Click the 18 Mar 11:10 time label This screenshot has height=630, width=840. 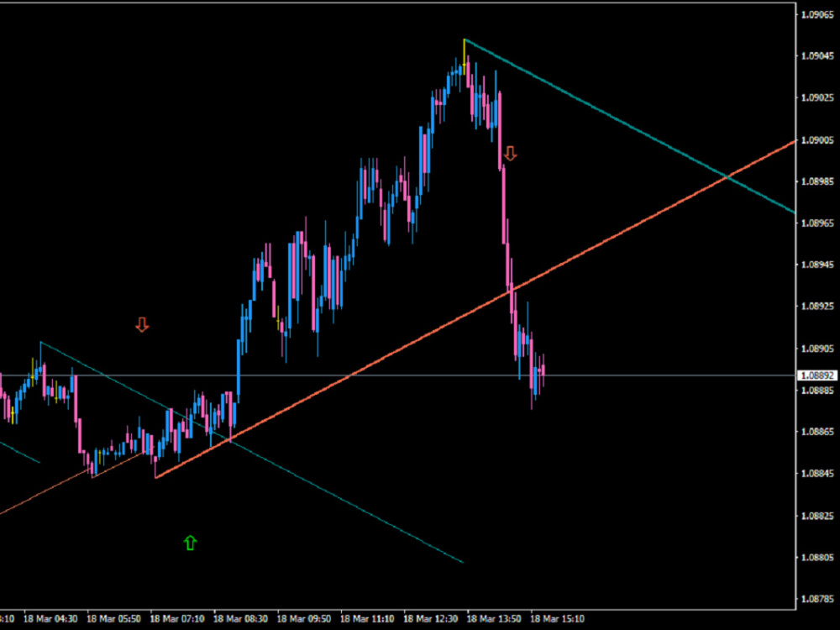click(x=368, y=619)
